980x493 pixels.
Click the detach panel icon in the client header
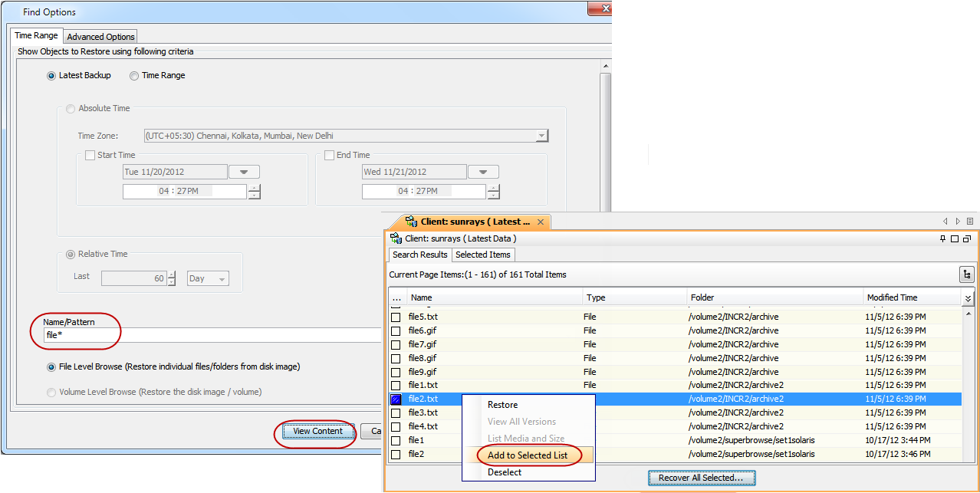click(968, 239)
